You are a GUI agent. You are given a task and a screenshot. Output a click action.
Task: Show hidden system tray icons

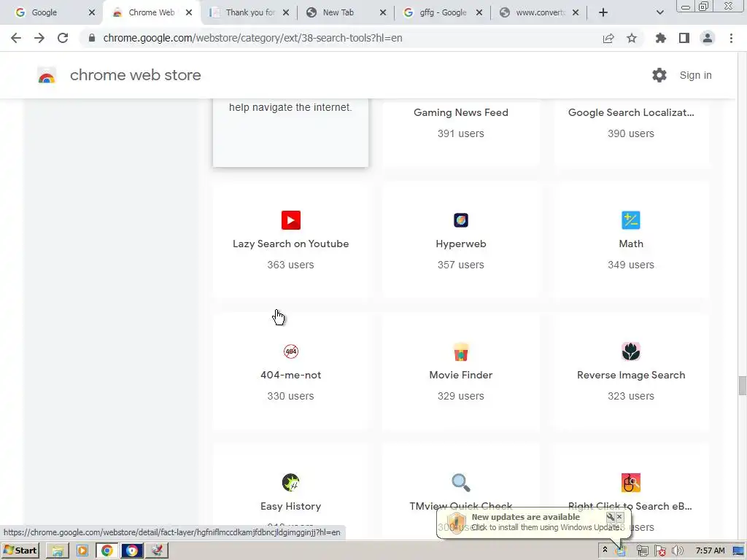605,550
